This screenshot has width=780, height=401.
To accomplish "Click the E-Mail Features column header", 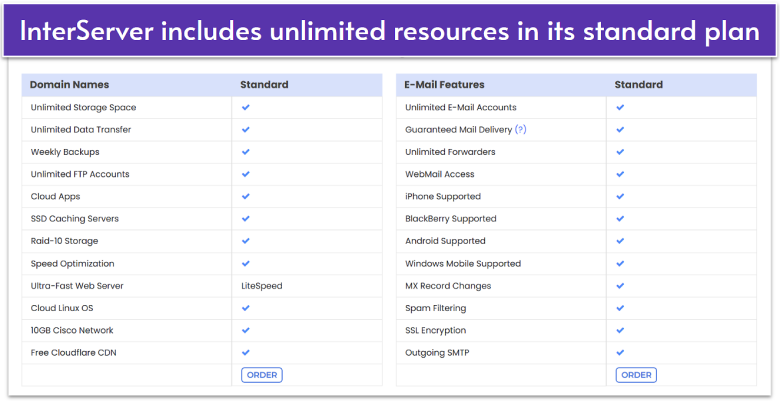I will pos(445,85).
